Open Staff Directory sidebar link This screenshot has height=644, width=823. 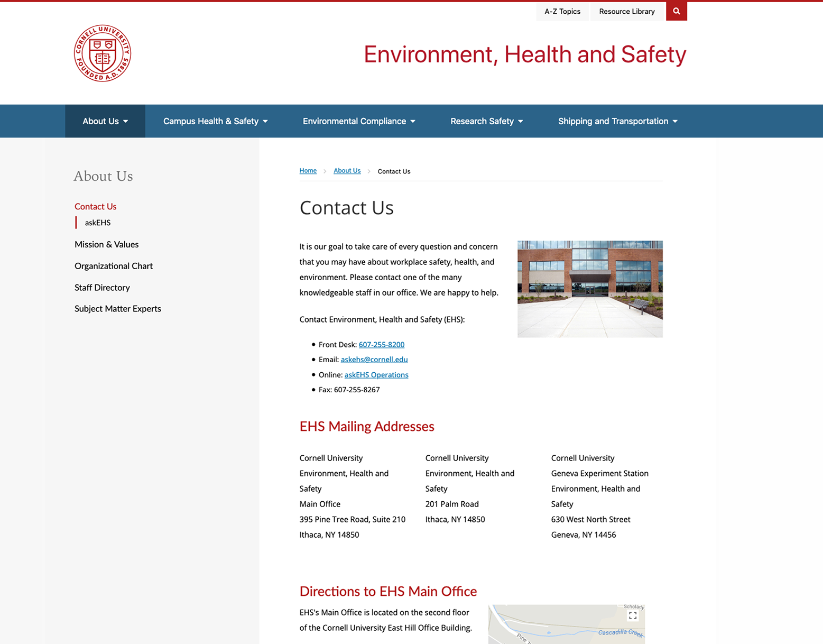coord(102,288)
